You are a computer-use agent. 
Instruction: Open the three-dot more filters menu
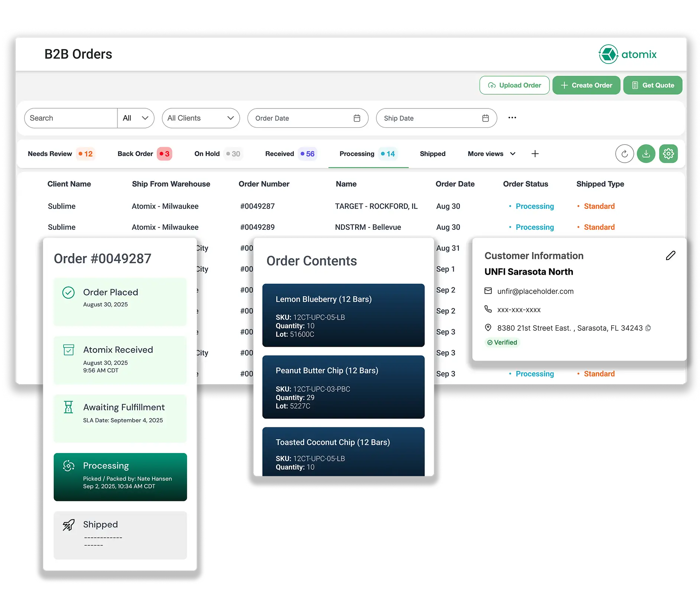[x=512, y=118]
